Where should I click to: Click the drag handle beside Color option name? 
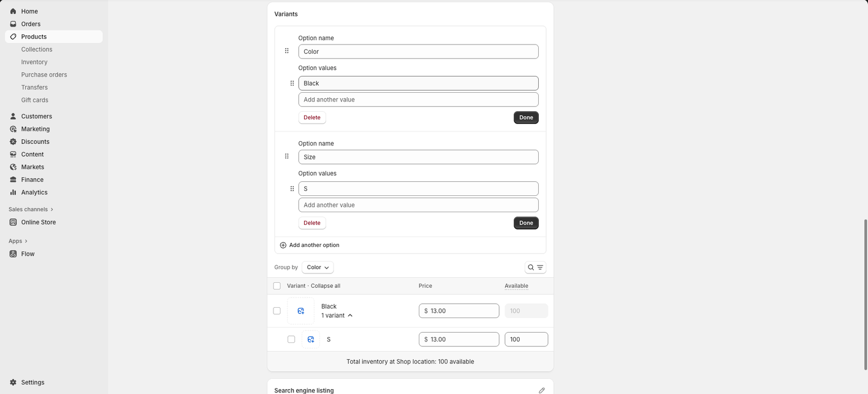click(x=287, y=51)
